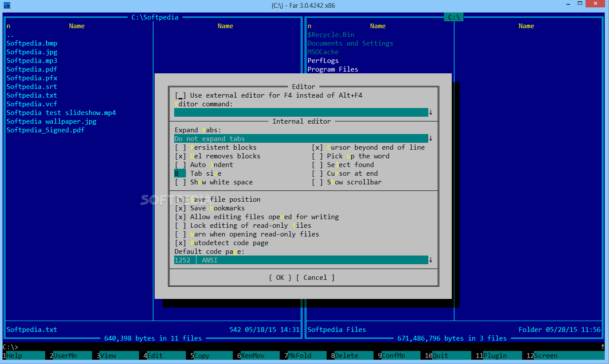Screen dimensions: 609x364
Task: Select Softpedia.bmp in left panel
Action: pyautogui.click(x=32, y=43)
